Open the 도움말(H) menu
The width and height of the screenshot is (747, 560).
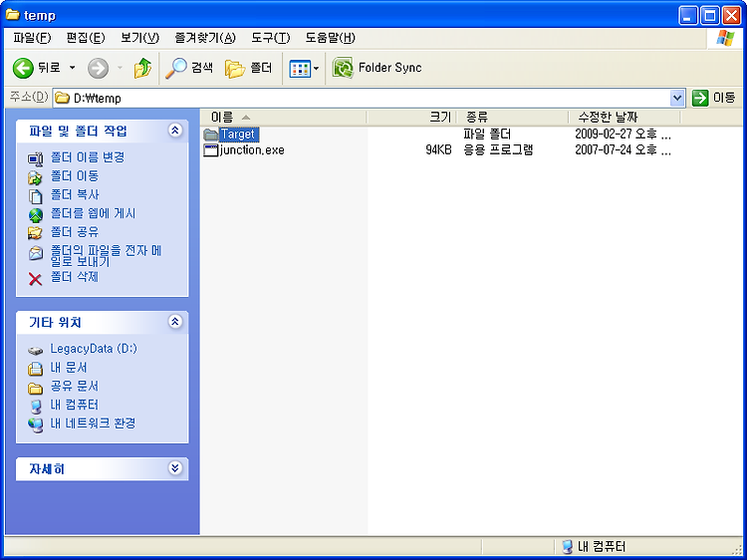point(330,38)
